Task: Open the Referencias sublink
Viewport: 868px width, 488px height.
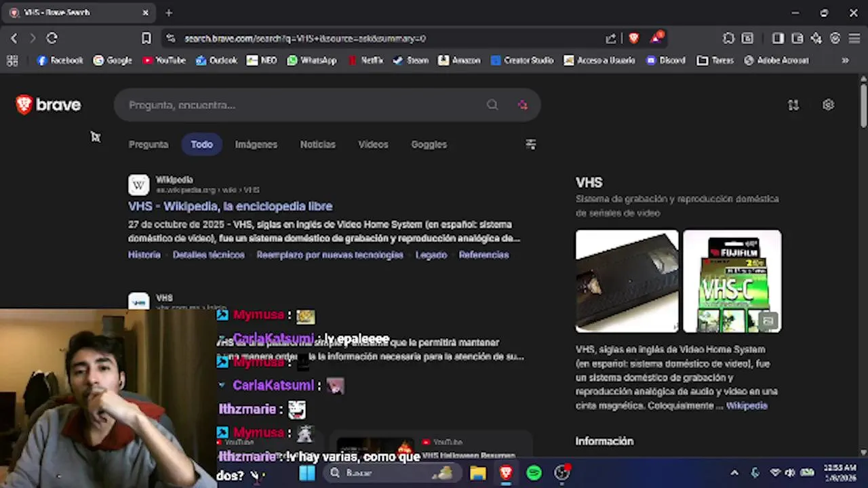Action: click(484, 255)
